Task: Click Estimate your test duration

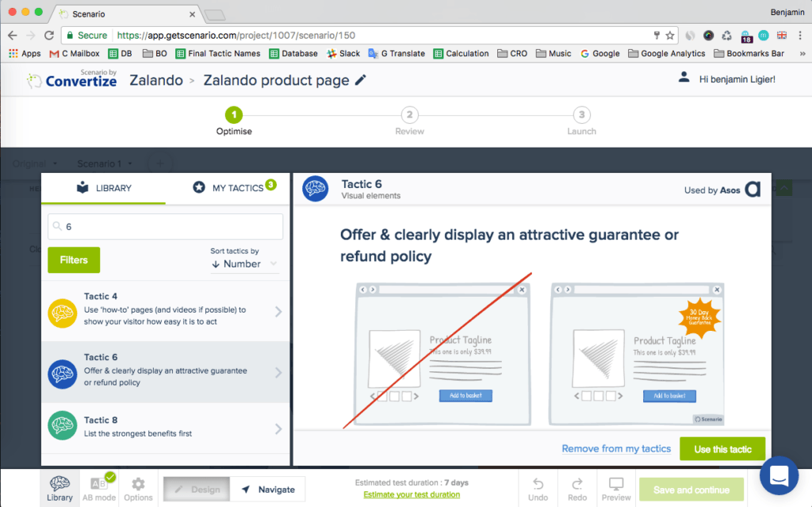Action: 412,494
